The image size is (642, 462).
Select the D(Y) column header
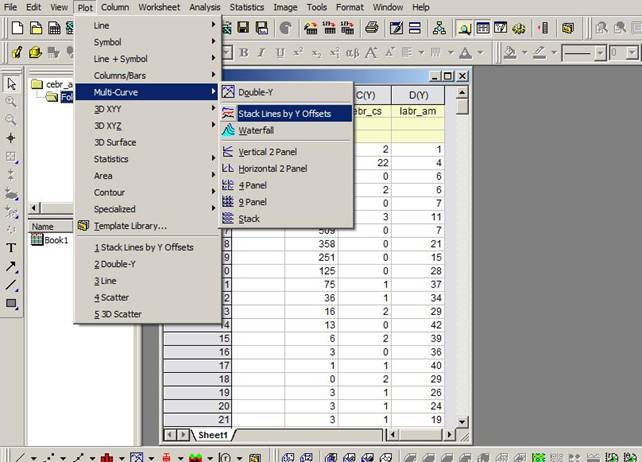coord(418,95)
